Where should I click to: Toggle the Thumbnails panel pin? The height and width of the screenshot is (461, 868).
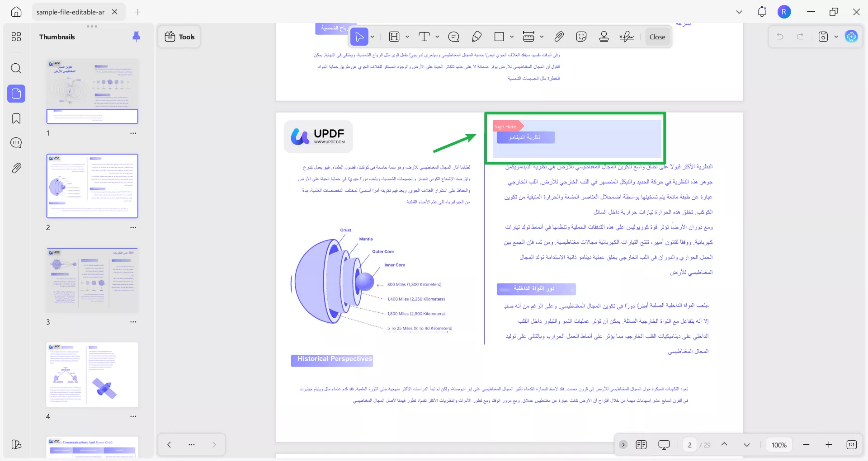point(136,37)
